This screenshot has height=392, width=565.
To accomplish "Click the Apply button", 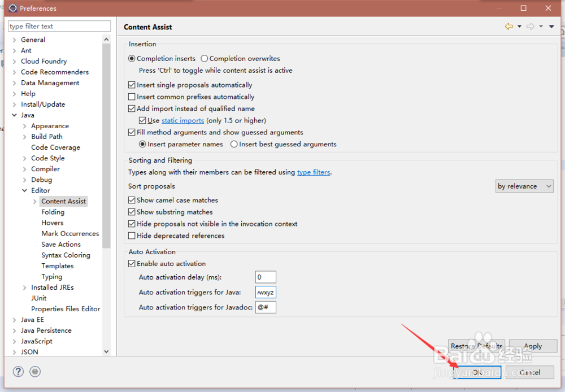I will pos(533,346).
